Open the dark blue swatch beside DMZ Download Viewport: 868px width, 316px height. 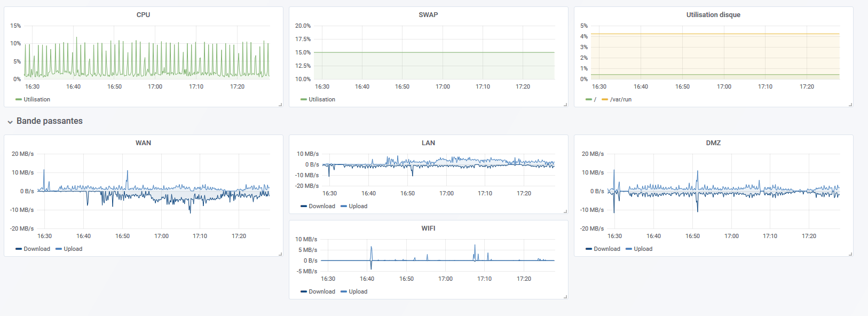coord(589,249)
